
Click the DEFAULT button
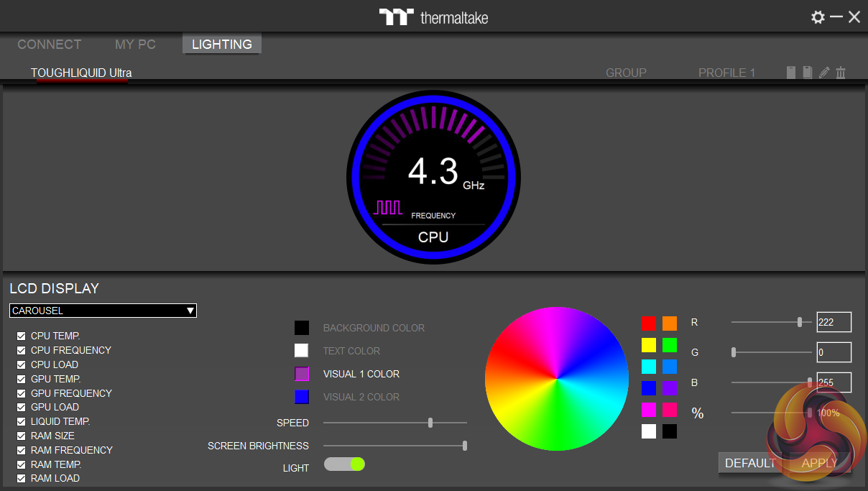click(x=750, y=463)
